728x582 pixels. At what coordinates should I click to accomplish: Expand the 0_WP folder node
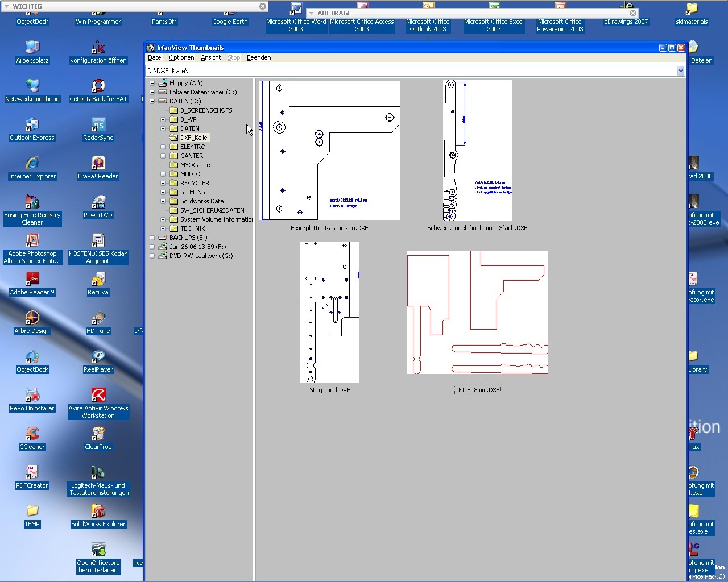point(163,119)
